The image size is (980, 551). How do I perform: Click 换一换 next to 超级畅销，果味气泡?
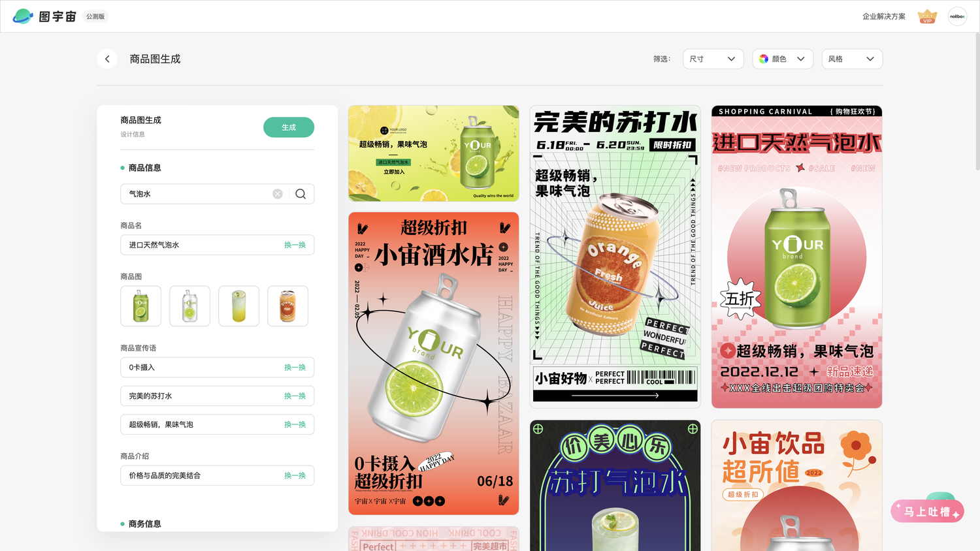tap(295, 424)
